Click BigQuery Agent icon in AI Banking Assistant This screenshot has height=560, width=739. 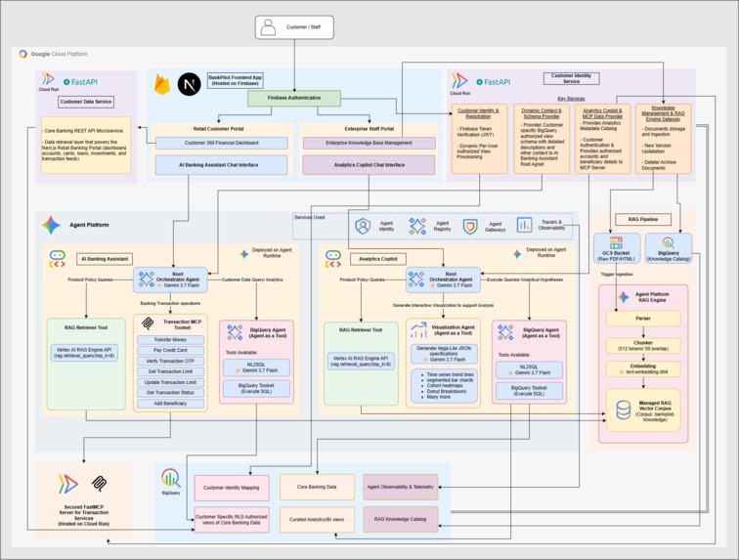(x=235, y=332)
